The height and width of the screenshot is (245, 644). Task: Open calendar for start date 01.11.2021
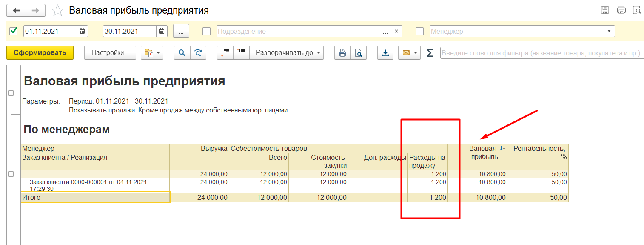83,31
